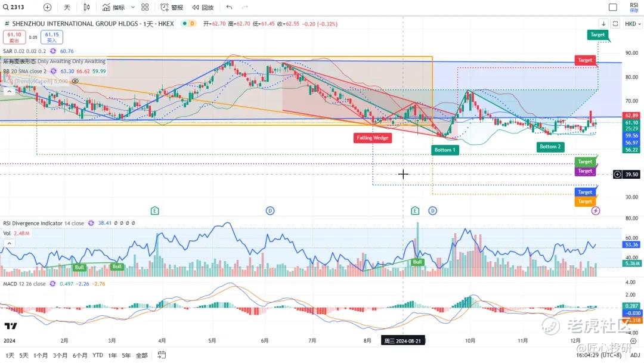This screenshot has width=644, height=363.
Task: Collapse the main chart indicator legend
Action: 9,92
